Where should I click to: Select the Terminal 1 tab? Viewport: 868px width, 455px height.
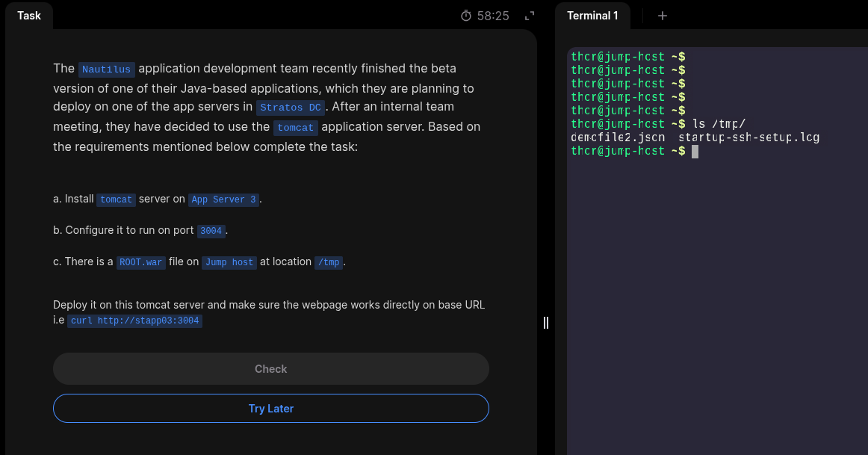coord(592,16)
